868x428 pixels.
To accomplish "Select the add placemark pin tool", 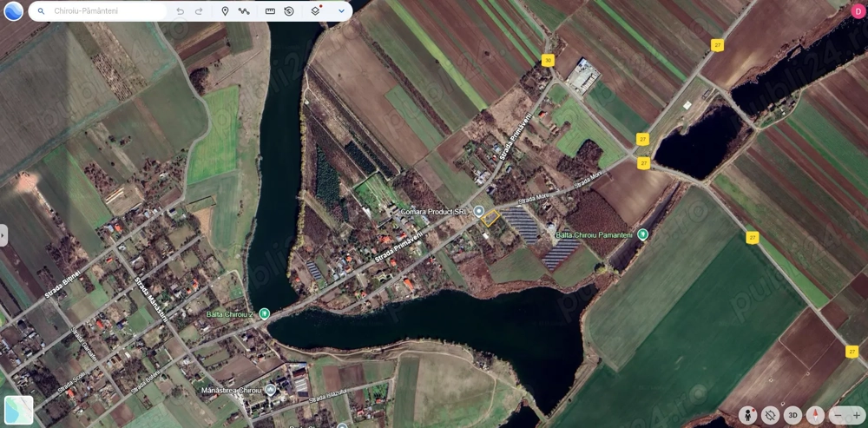I will (x=225, y=11).
